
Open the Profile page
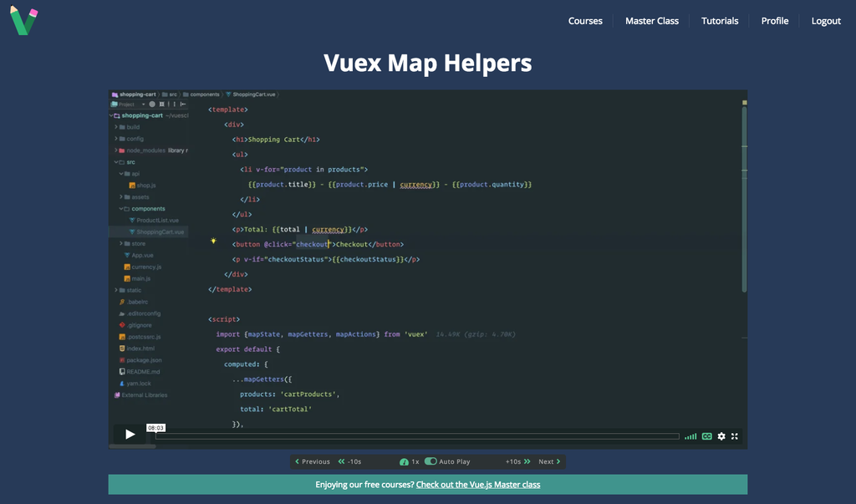pos(775,21)
